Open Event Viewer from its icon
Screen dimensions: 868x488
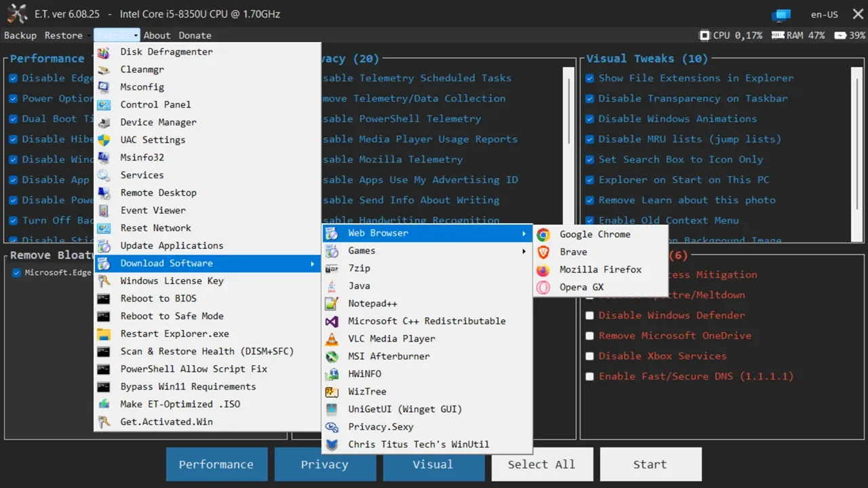(104, 210)
